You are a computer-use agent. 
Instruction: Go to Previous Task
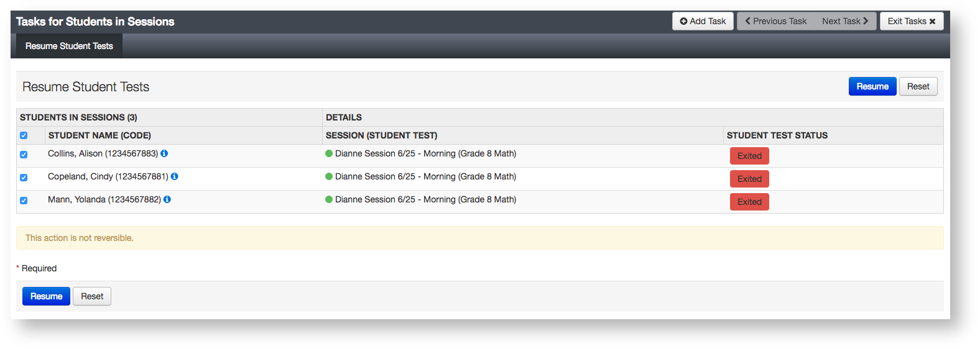775,21
